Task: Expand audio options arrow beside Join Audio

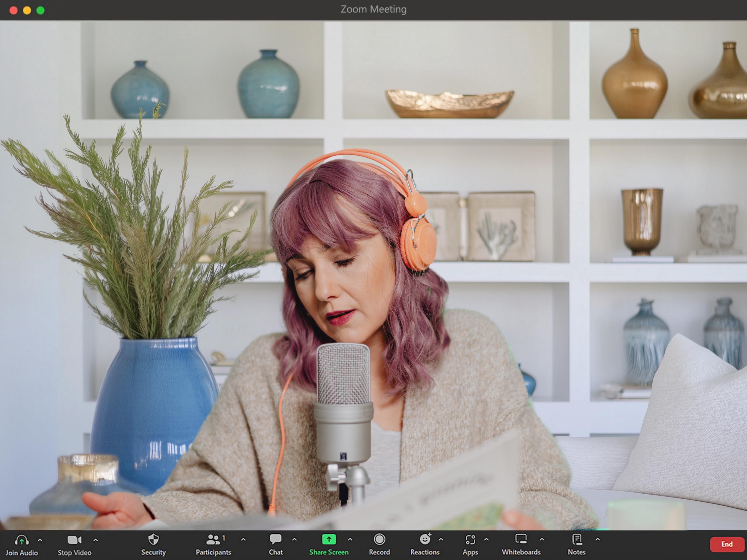Action: point(40,540)
